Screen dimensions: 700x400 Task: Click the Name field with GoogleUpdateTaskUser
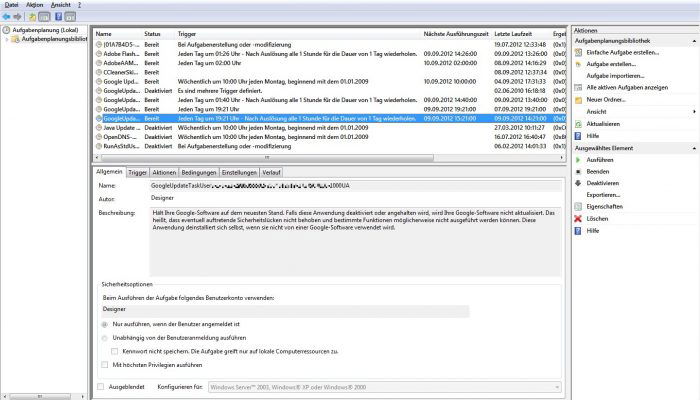point(355,186)
